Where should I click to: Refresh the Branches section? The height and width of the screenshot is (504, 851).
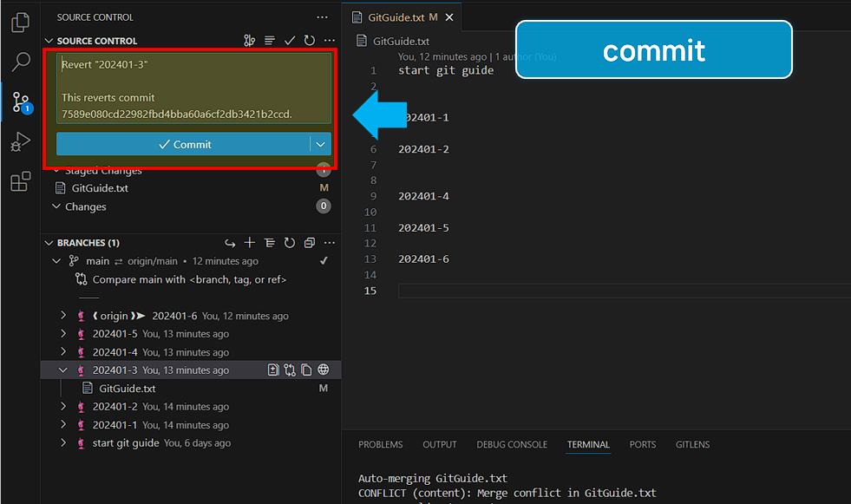coord(291,243)
